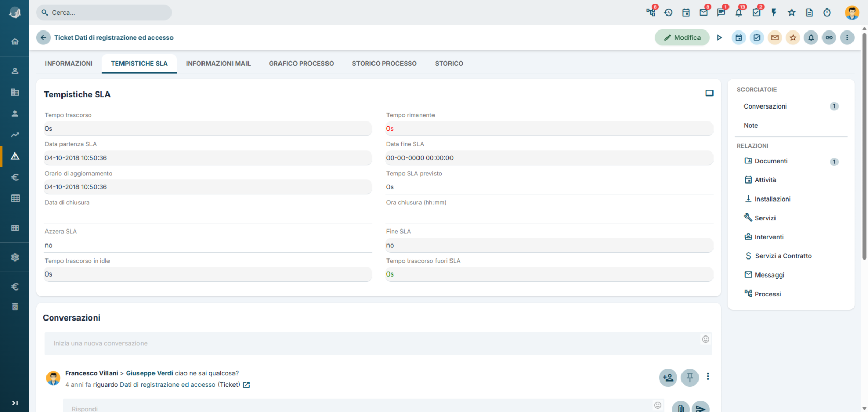Add activity with blue calendar round button

coord(739,37)
